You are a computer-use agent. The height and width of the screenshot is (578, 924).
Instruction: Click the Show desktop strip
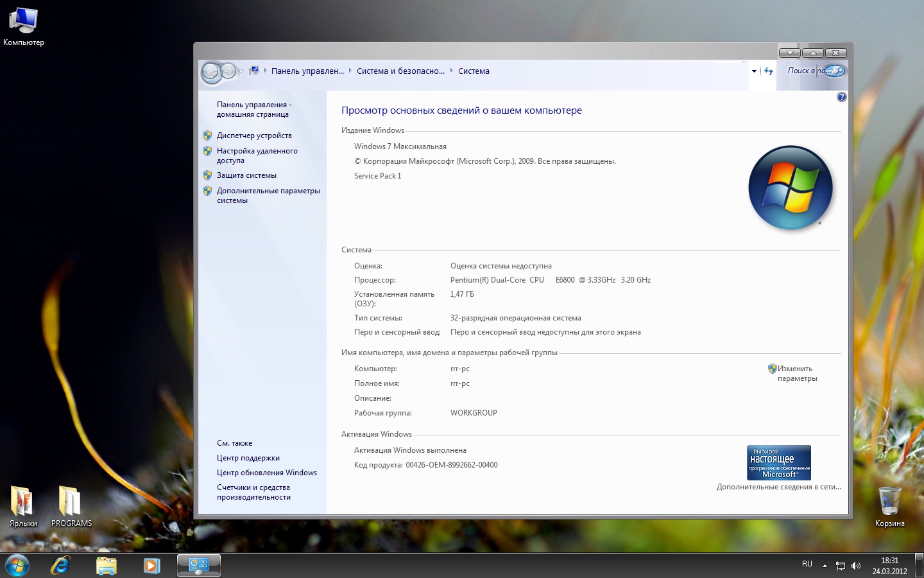coord(919,565)
